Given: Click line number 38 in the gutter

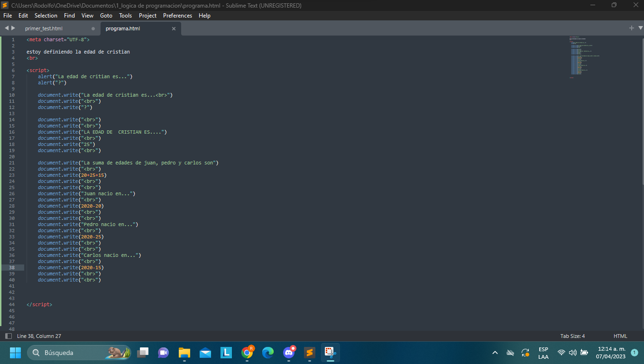Looking at the screenshot, I should click(x=12, y=267).
